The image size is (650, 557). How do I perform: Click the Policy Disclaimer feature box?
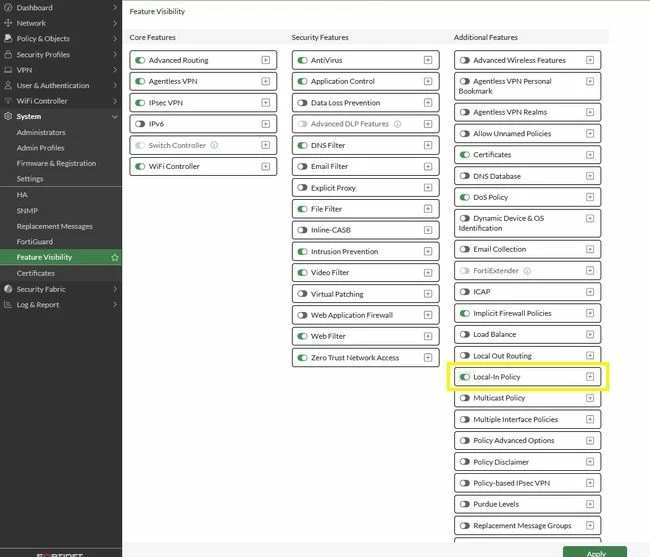pos(527,462)
